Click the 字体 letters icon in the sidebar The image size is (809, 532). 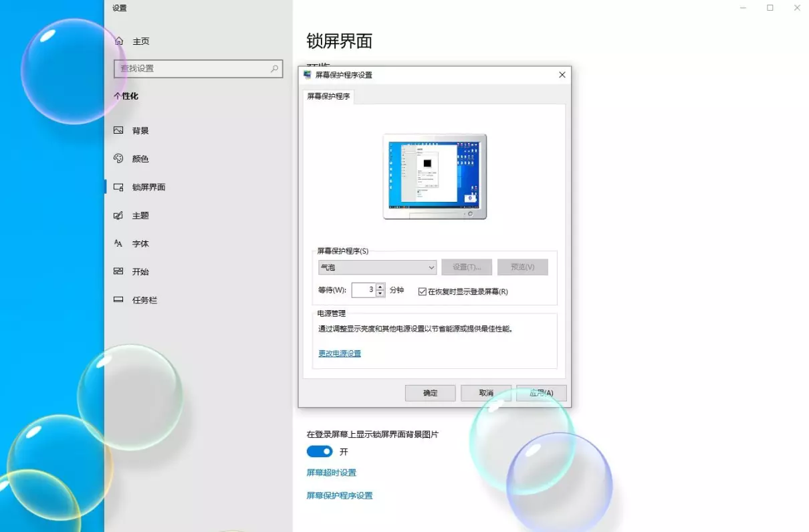coord(118,244)
